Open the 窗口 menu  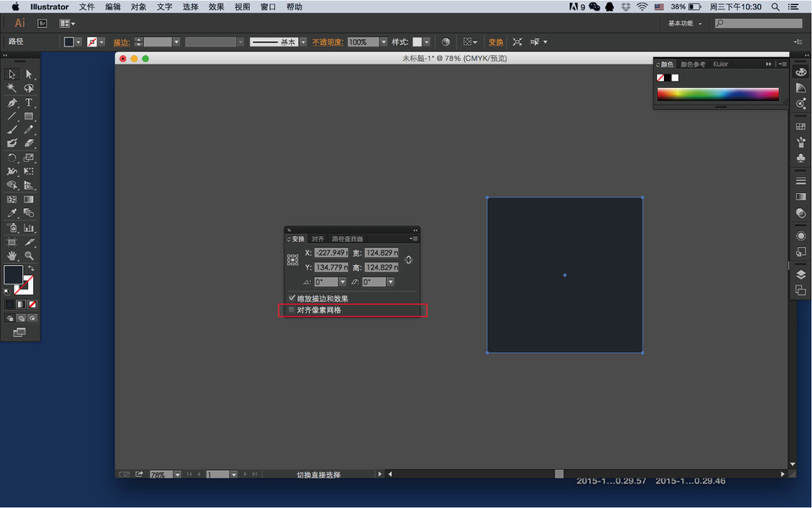268,7
